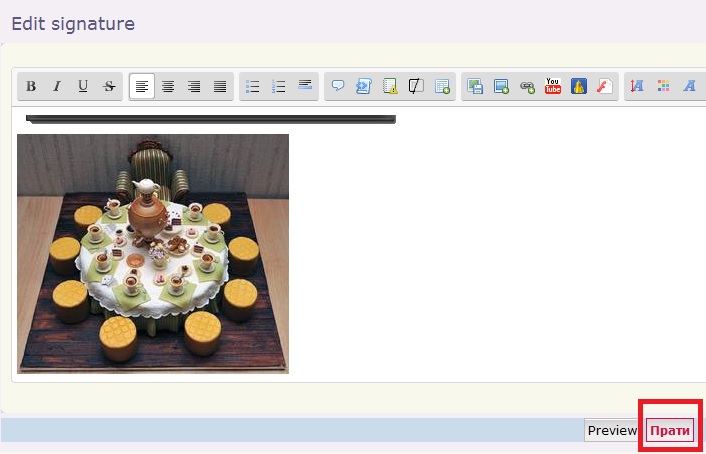Insert an image by URL
Image resolution: width=706 pixels, height=454 pixels.
pos(501,86)
